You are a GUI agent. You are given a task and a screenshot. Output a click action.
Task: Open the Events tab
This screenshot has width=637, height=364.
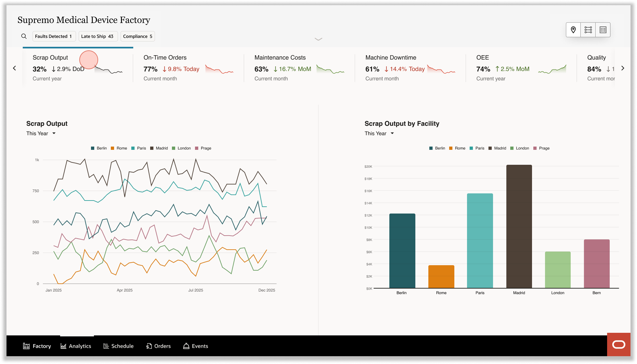tap(195, 346)
